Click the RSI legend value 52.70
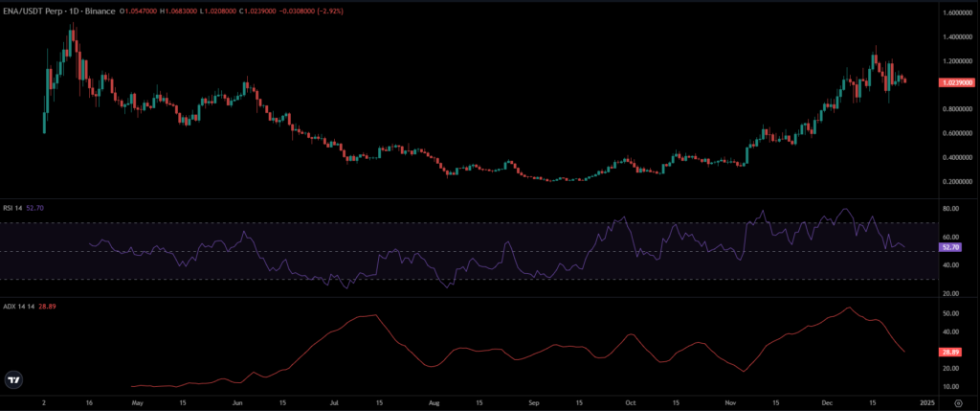This screenshot has height=411, width=980. pos(34,207)
